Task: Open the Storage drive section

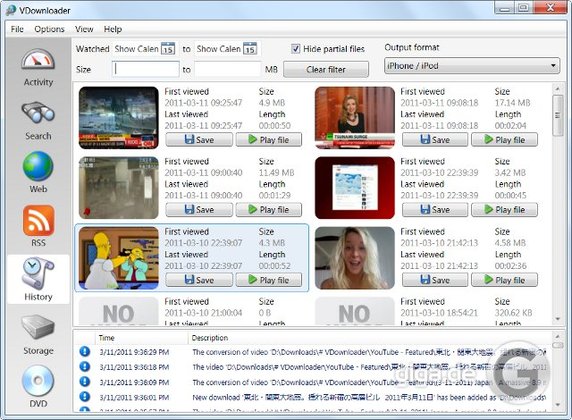Action: (38, 334)
